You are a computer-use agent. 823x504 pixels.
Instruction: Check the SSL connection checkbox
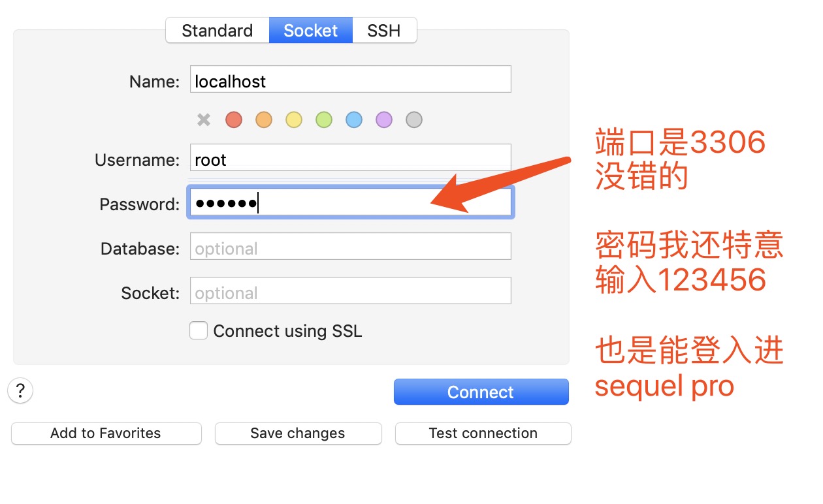click(199, 330)
